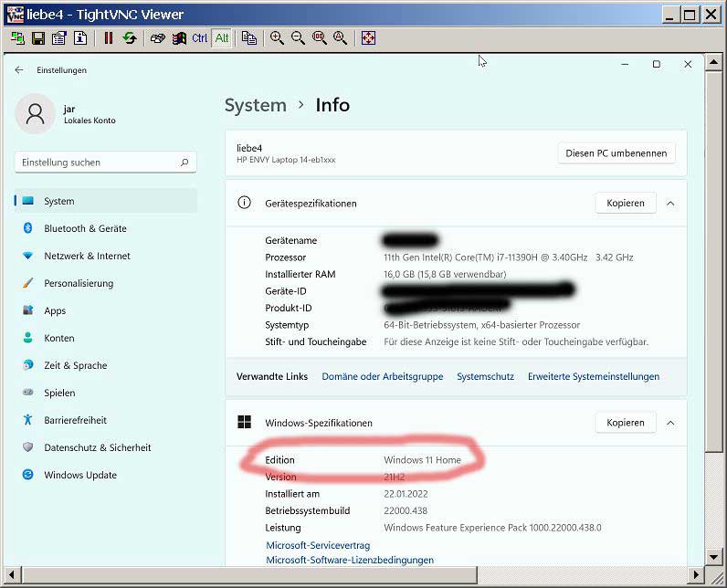Select System in settings sidebar
Screen dimensions: 727x588
coord(106,201)
